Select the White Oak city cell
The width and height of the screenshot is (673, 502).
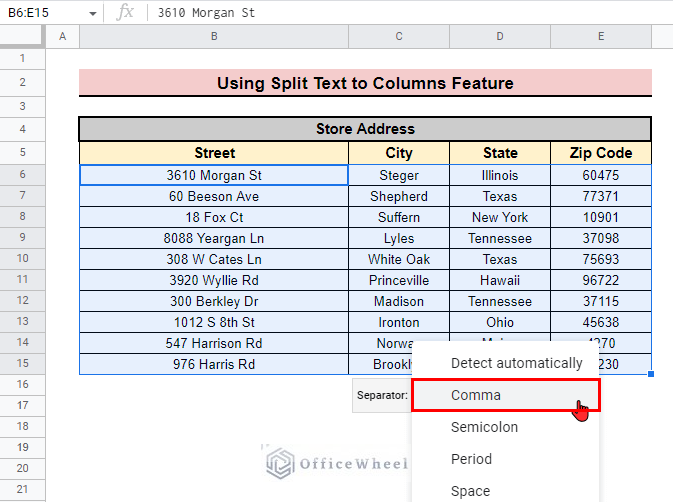tap(399, 259)
